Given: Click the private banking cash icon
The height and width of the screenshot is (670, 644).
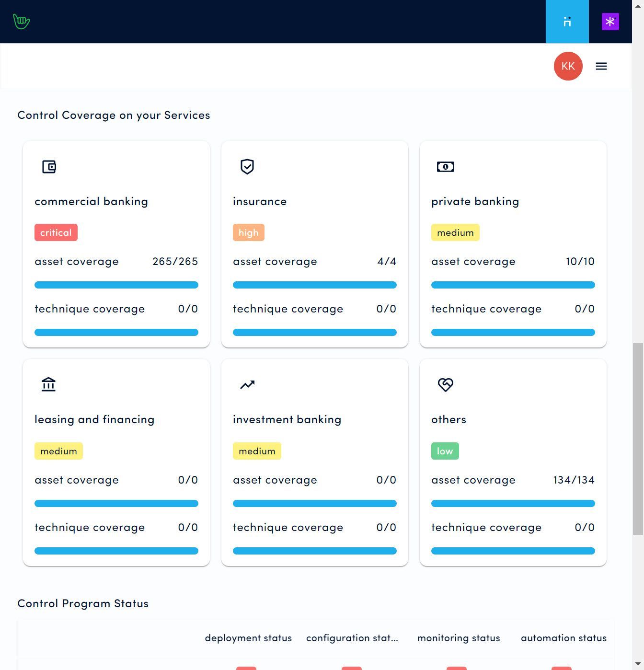Looking at the screenshot, I should (446, 167).
